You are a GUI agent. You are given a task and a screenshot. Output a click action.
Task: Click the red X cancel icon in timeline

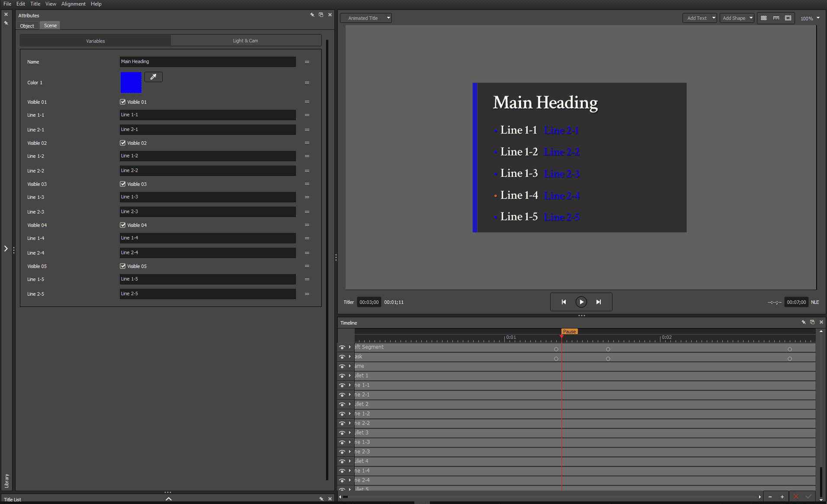click(x=796, y=497)
